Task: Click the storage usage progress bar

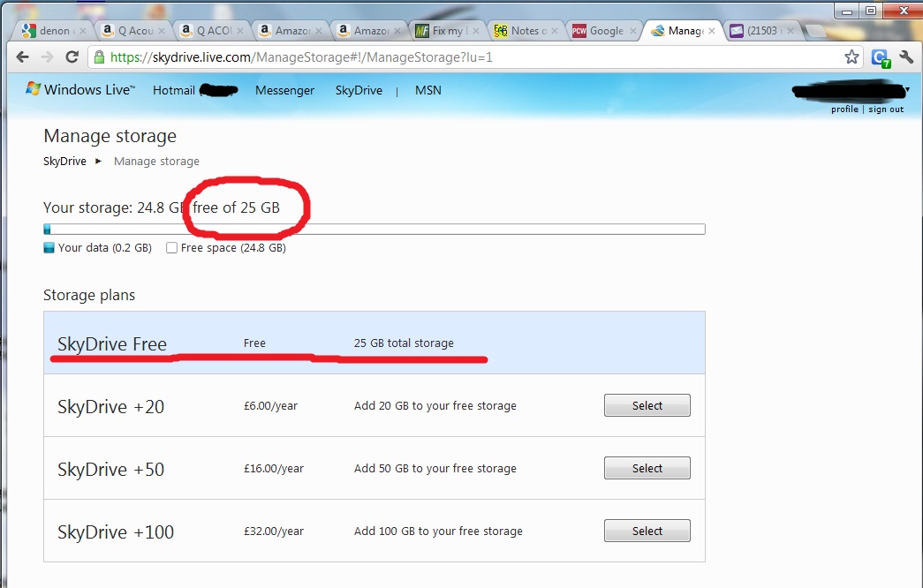Action: click(x=374, y=229)
